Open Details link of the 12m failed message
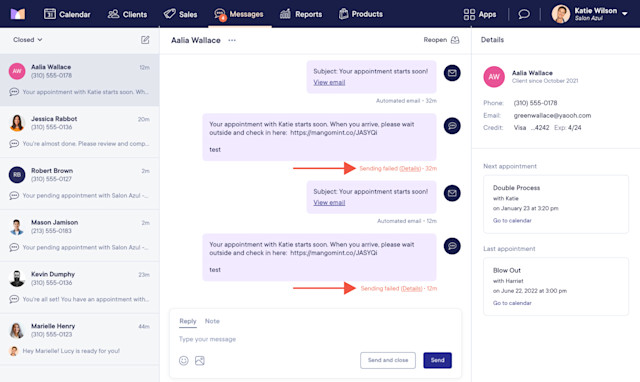640x382 pixels. tap(411, 289)
